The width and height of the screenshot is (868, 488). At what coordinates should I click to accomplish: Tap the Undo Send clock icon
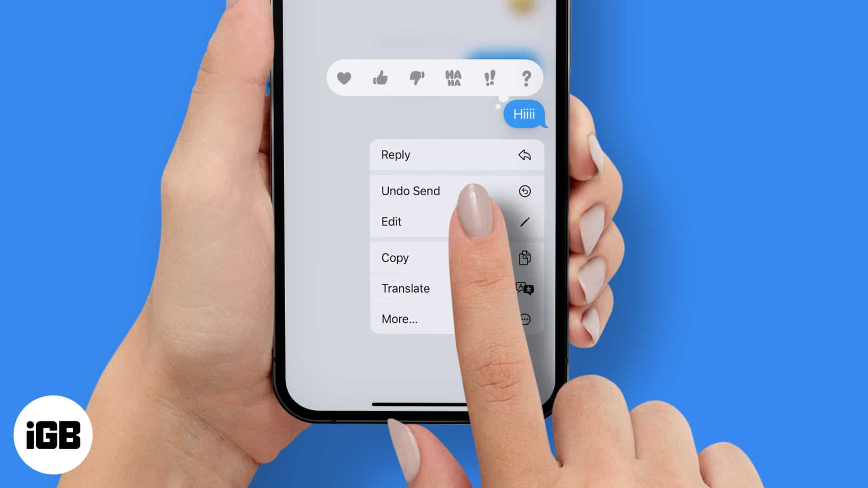point(524,190)
